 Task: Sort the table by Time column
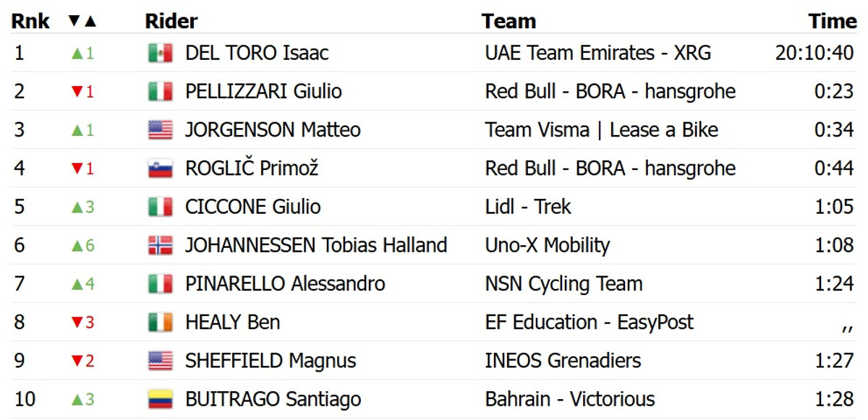833,21
